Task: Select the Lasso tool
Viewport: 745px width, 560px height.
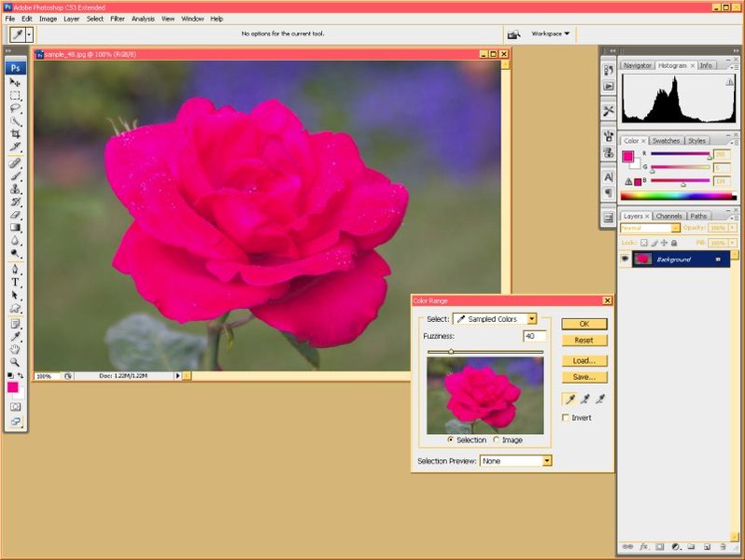Action: click(x=16, y=108)
